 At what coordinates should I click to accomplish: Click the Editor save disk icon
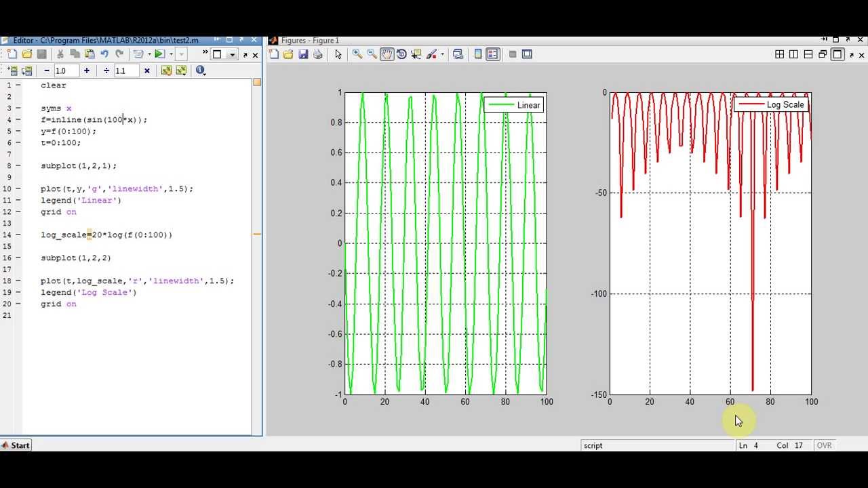pyautogui.click(x=41, y=54)
